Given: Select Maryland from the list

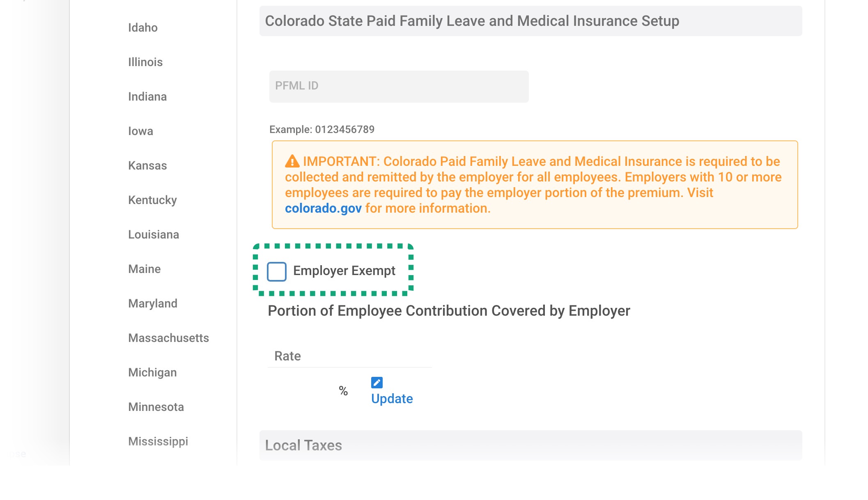Looking at the screenshot, I should pos(153,303).
